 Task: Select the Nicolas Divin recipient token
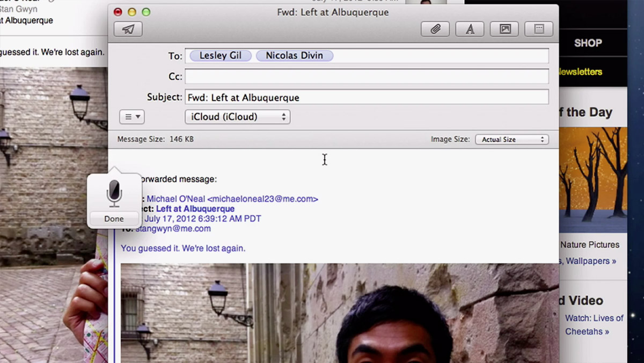click(294, 56)
